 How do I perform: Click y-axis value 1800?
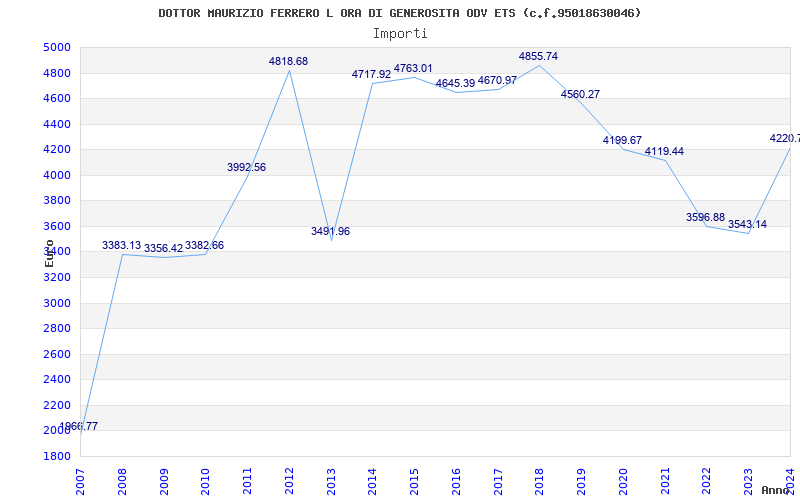coord(57,456)
